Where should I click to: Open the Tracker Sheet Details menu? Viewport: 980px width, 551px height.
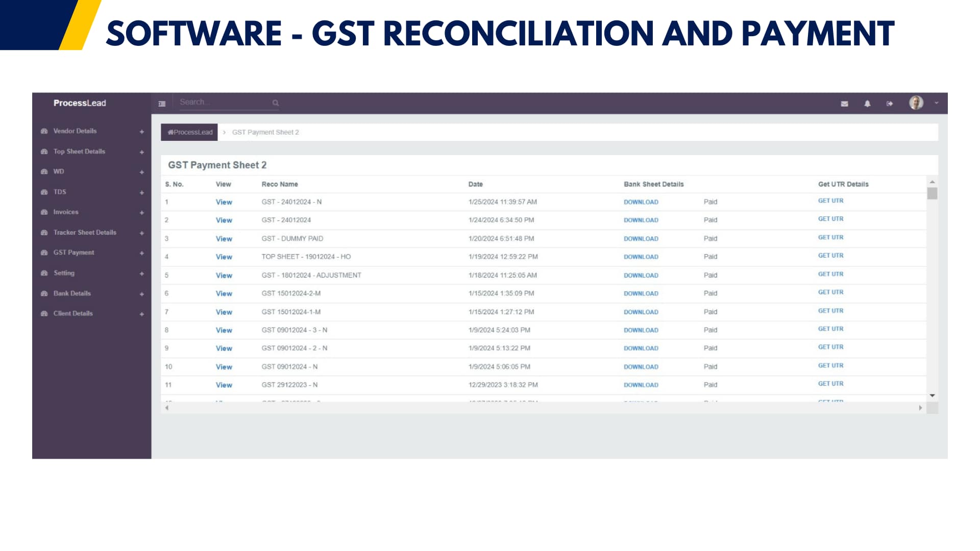pyautogui.click(x=85, y=233)
